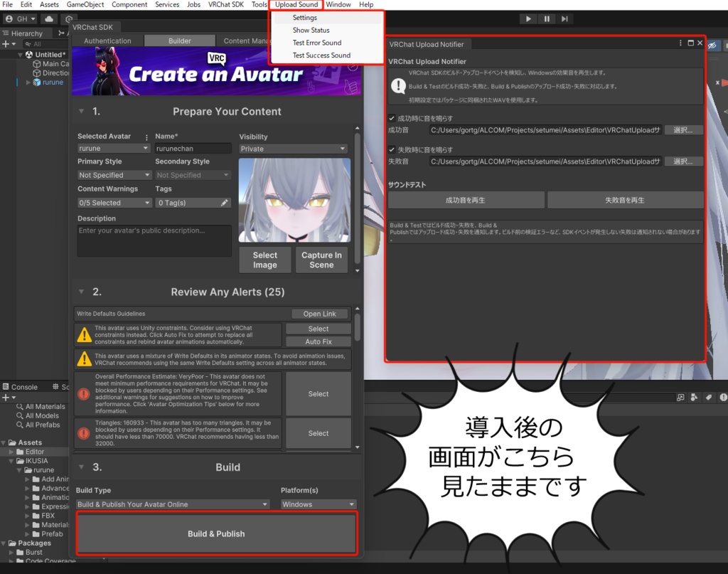The width and height of the screenshot is (728, 574).
Task: Click the plus button in Project panel
Action: point(6,398)
